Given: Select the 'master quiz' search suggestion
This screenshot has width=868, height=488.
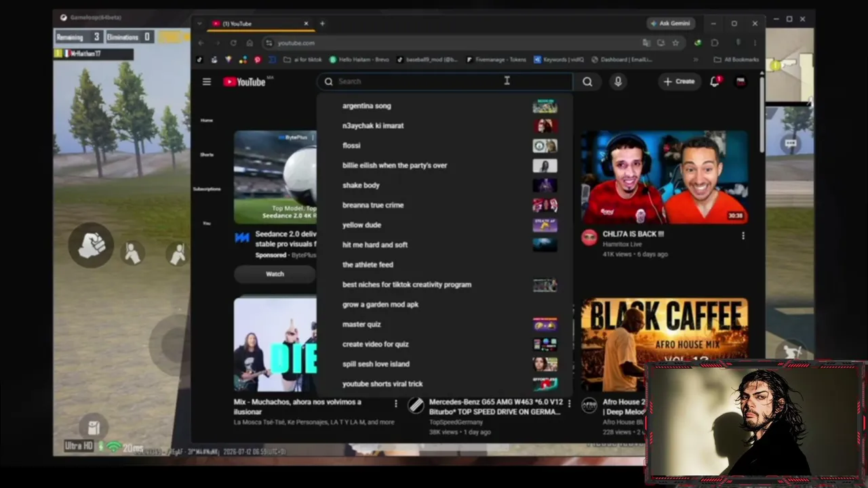Looking at the screenshot, I should coord(445,325).
